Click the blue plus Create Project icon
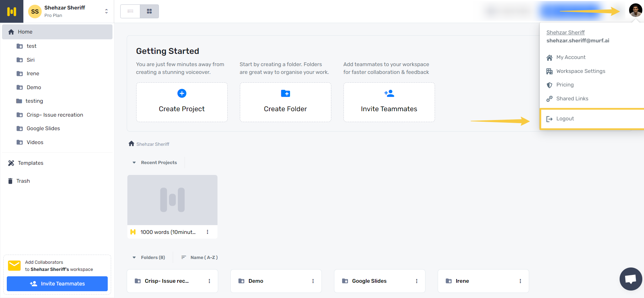 coord(182,93)
